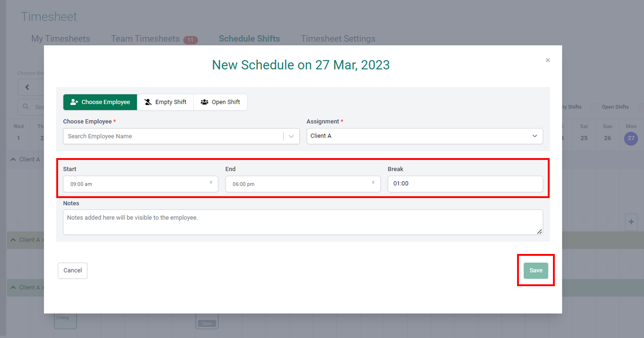Save the new schedule
644x338 pixels.
tap(536, 271)
